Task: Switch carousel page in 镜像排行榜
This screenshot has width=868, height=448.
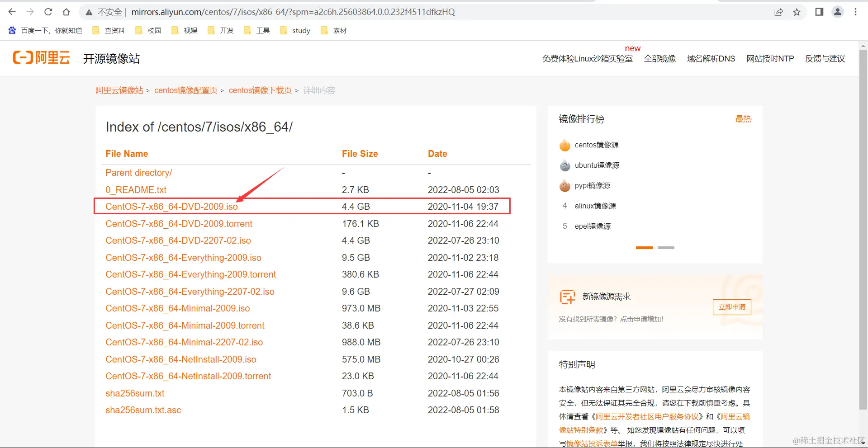Action: (665, 248)
